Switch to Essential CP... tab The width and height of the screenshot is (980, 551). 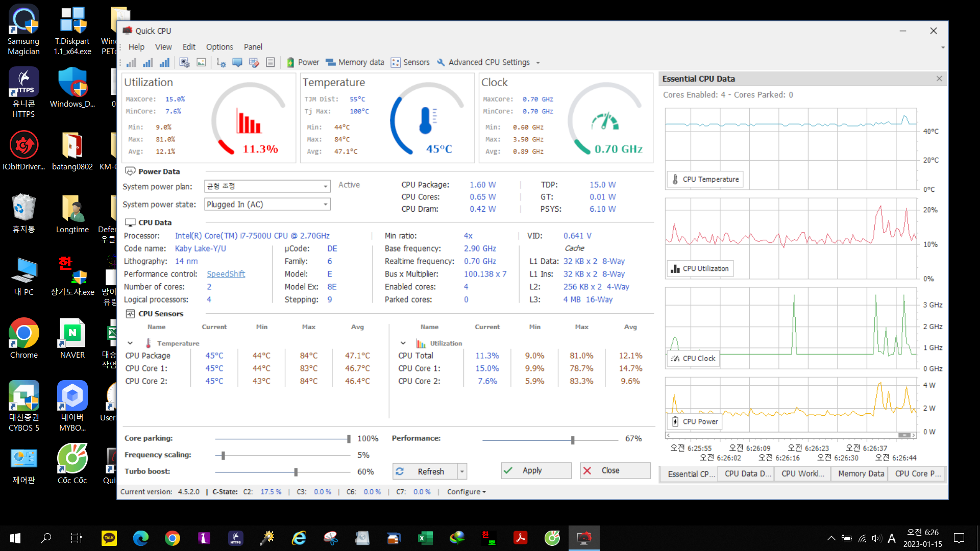[688, 474]
